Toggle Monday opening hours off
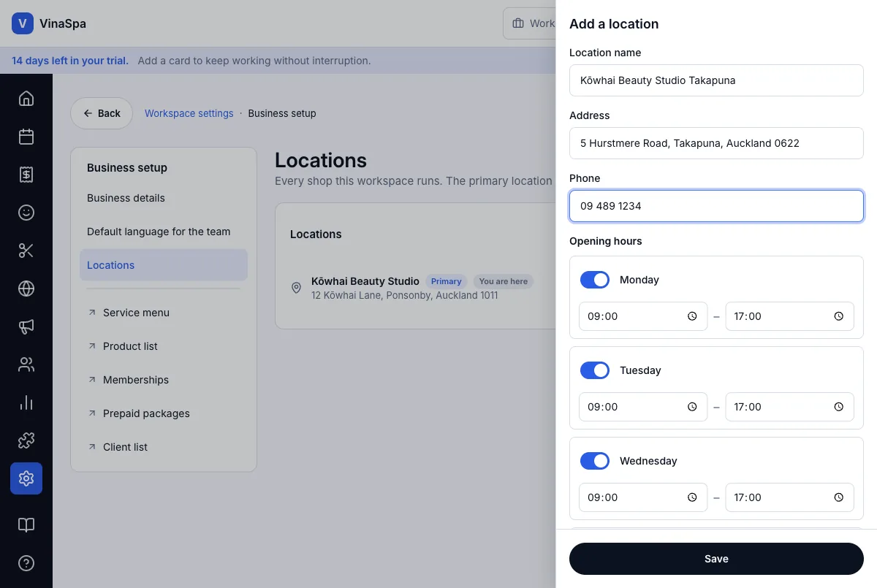877x588 pixels. [595, 280]
